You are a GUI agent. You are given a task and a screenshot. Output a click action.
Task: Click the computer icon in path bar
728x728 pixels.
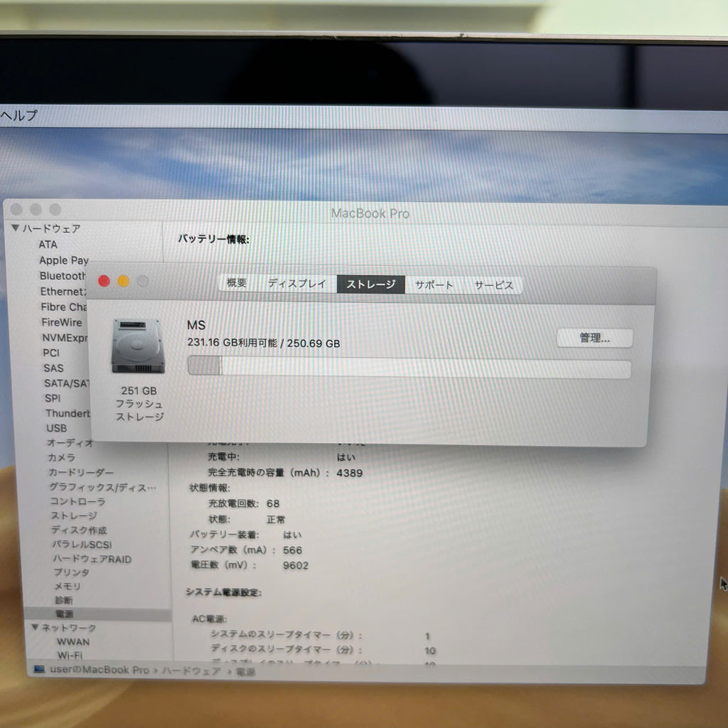pos(40,669)
